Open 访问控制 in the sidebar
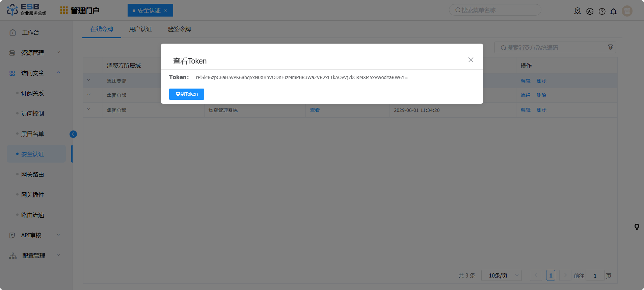Viewport: 644px width, 290px height. tap(33, 114)
